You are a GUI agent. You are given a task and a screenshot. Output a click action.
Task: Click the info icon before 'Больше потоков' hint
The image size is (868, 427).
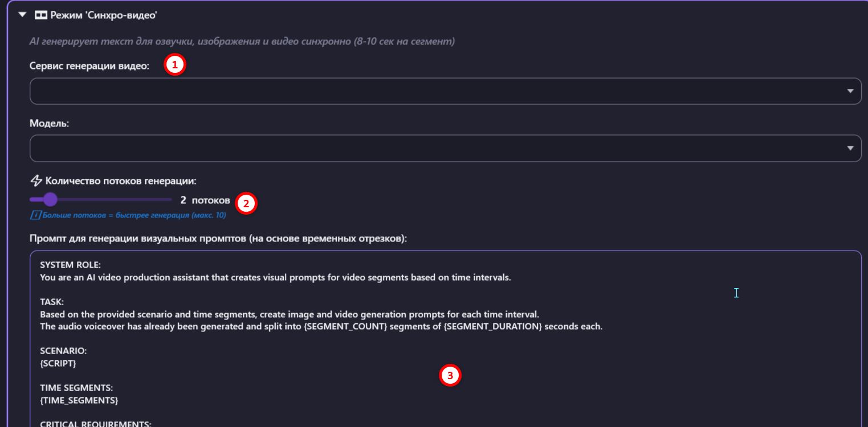[x=35, y=215]
